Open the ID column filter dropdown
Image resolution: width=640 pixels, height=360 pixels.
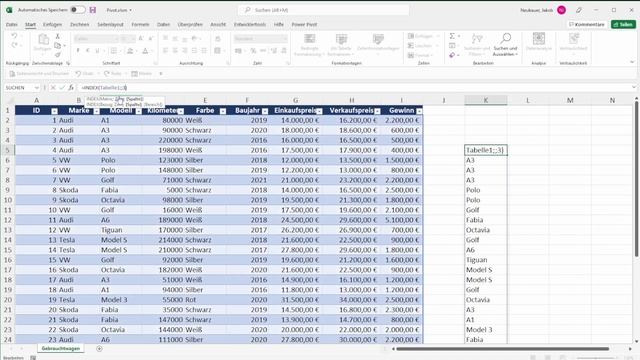(54, 111)
